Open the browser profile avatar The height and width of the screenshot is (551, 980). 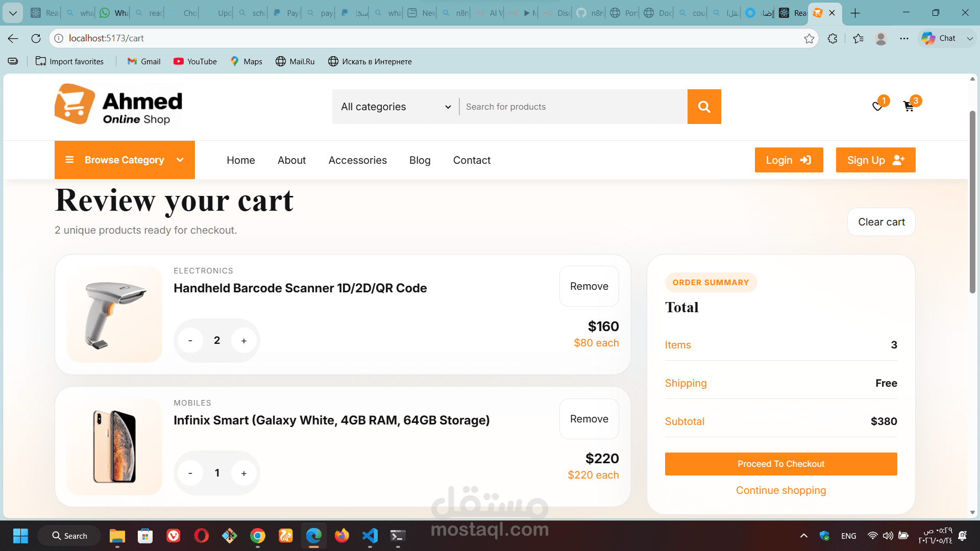pyautogui.click(x=880, y=38)
